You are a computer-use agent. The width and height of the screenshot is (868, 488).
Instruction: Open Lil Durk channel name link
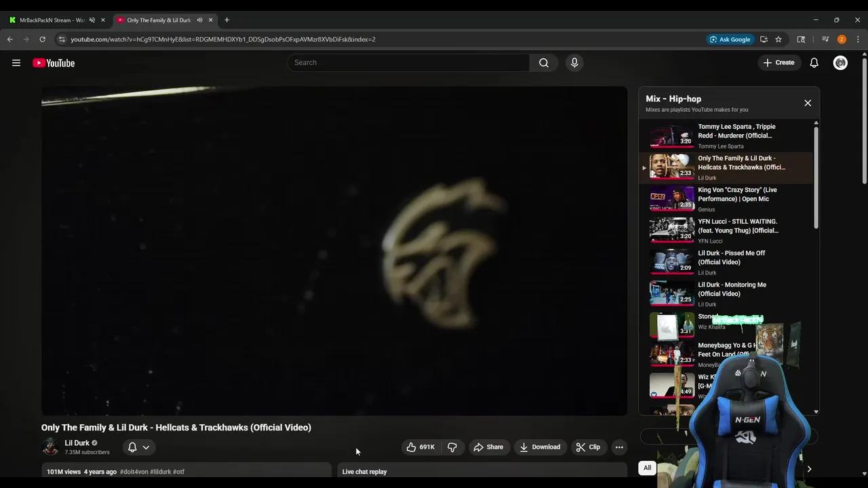[x=77, y=443]
